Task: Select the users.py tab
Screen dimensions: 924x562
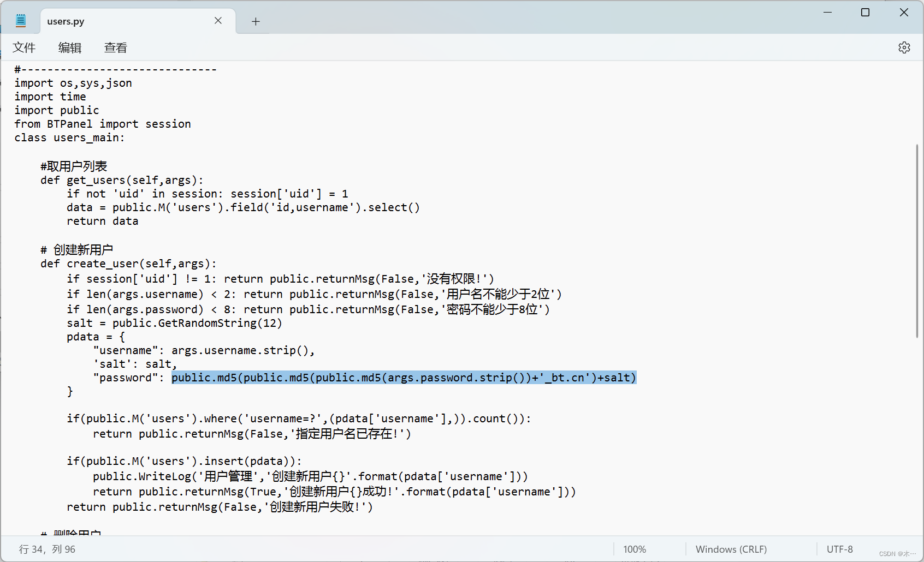Action: (109, 21)
